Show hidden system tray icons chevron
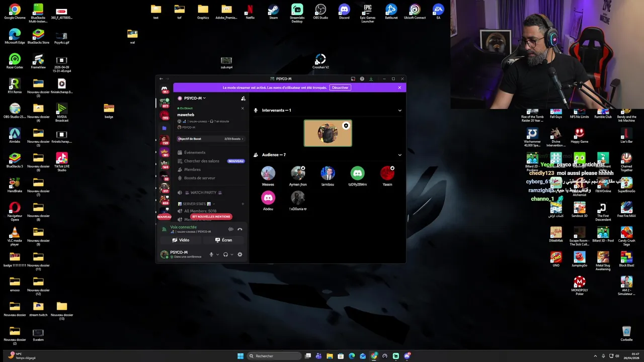This screenshot has width=644, height=362. point(595,356)
